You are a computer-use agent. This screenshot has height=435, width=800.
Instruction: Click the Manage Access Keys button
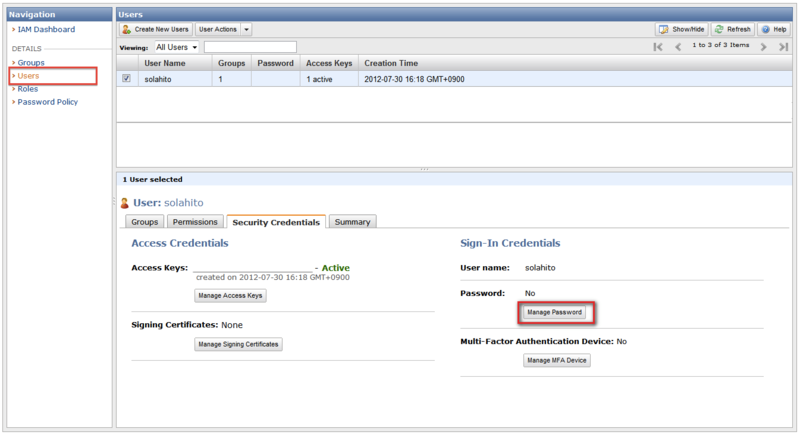coord(230,296)
